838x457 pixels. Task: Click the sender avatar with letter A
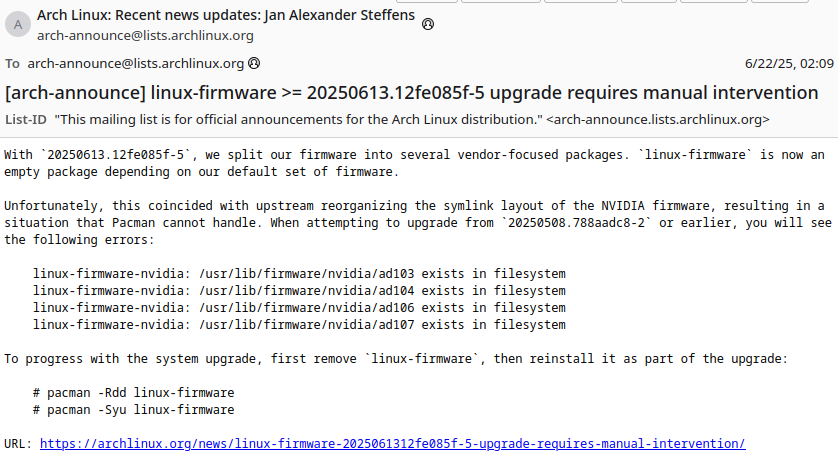coord(18,25)
